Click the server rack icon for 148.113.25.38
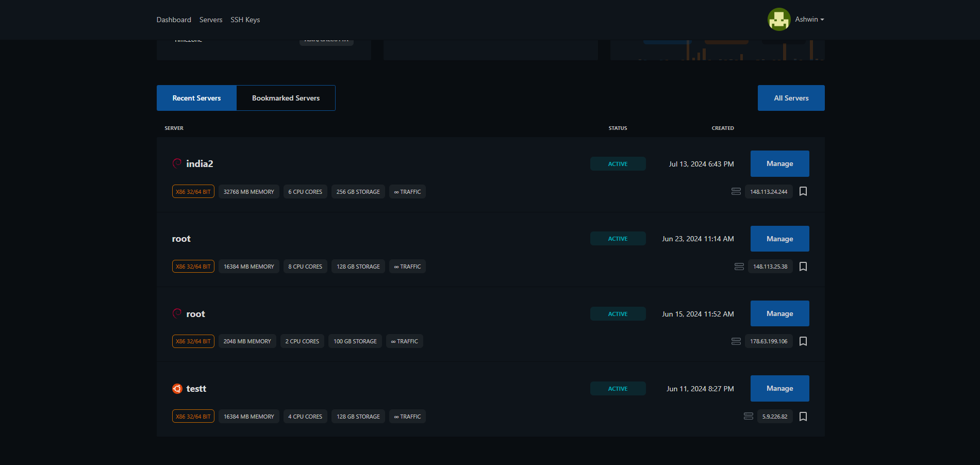980x465 pixels. click(739, 267)
